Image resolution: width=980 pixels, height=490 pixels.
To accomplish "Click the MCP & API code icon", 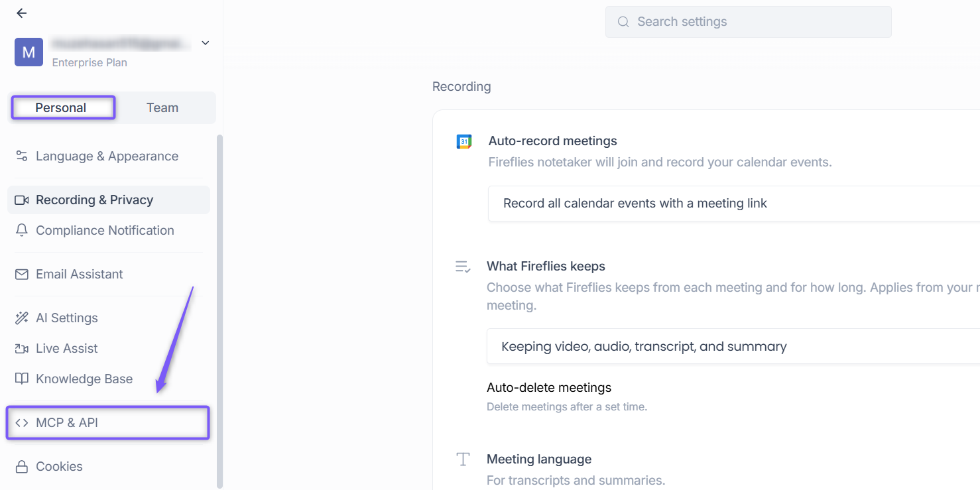I will [x=22, y=423].
